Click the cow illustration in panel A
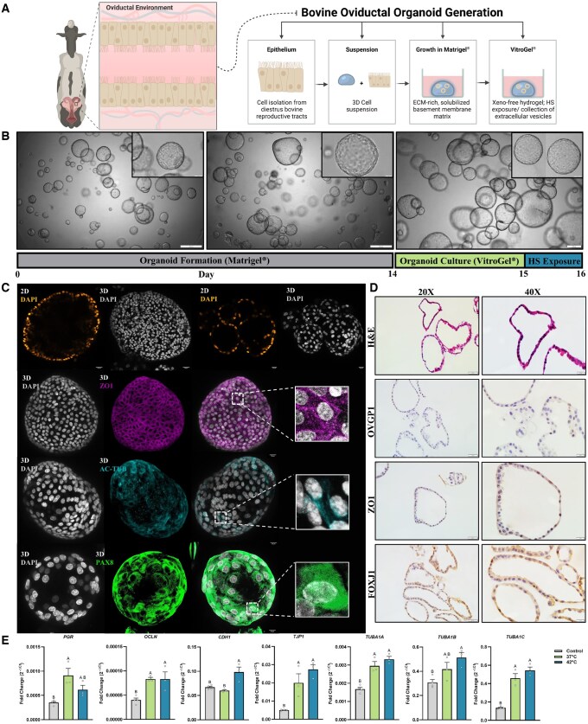 coord(71,75)
